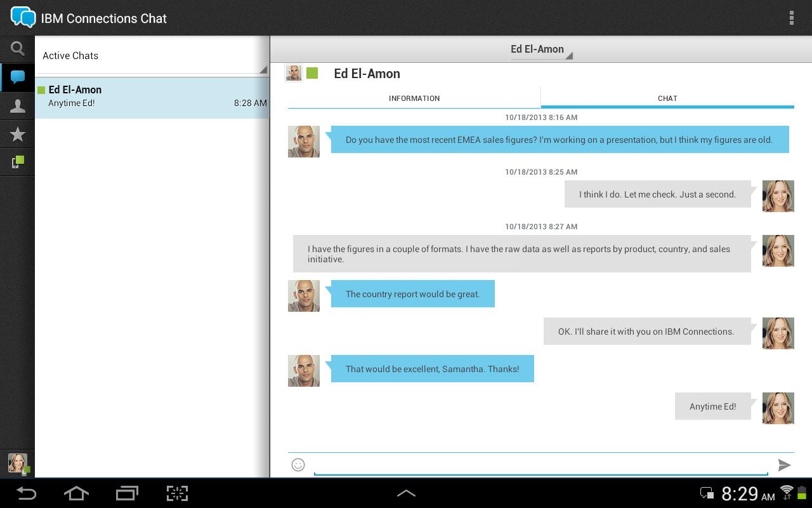Tap the EMEA sales figures message bubble
The height and width of the screenshot is (508, 812).
click(560, 140)
